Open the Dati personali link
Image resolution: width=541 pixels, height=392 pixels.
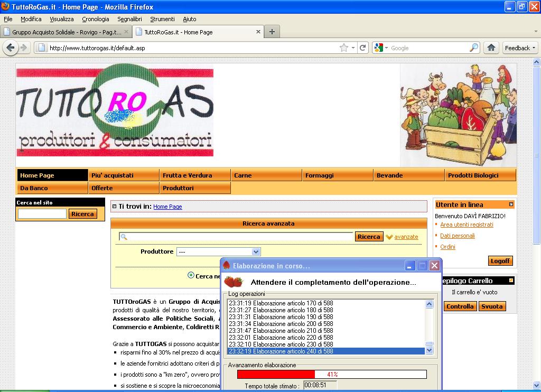[x=457, y=236]
